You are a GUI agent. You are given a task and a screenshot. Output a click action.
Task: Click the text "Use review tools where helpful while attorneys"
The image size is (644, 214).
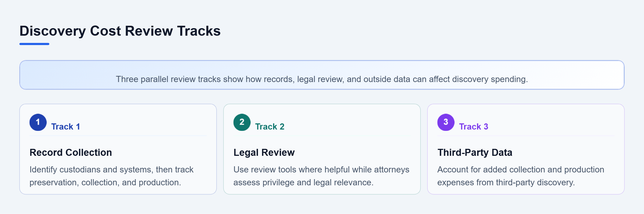321,169
